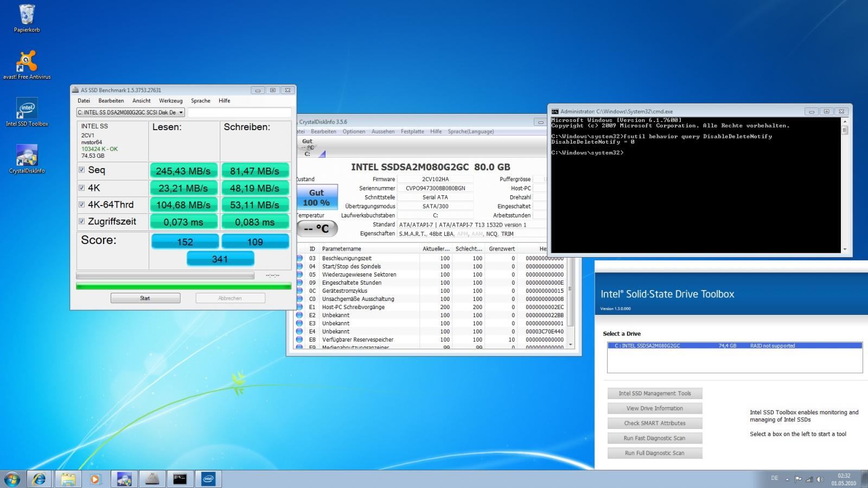Click Run Full Diagnostic Scan button

click(x=655, y=453)
